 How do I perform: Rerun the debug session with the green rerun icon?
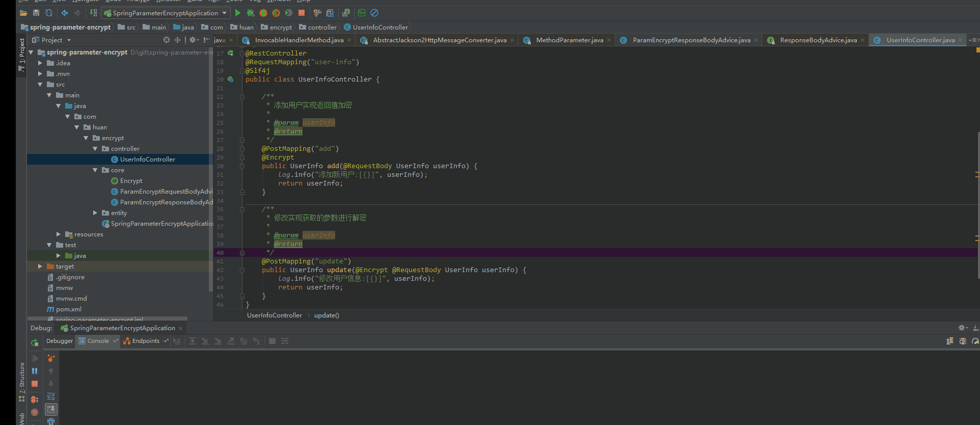pos(35,342)
